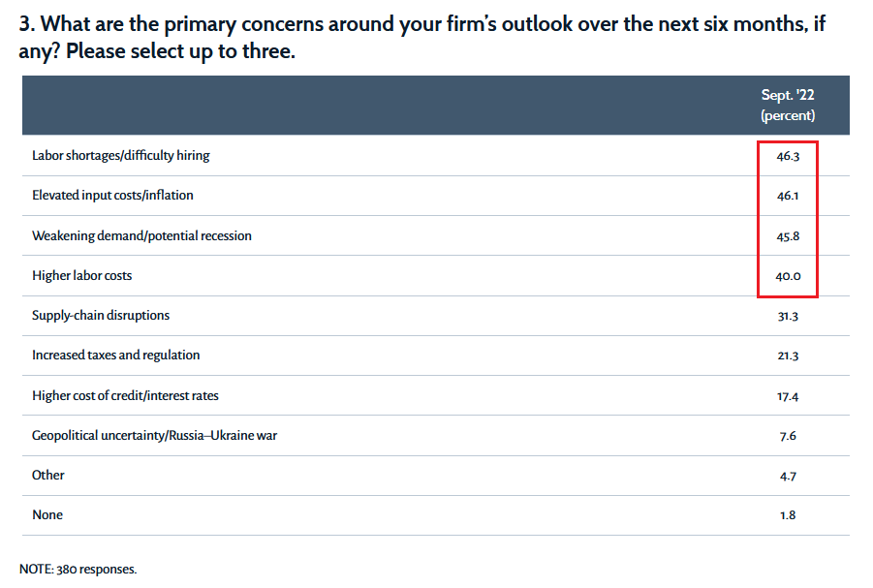This screenshot has height=588, width=873.
Task: Click the Labor shortages/difficulty hiring row label
Action: (121, 155)
